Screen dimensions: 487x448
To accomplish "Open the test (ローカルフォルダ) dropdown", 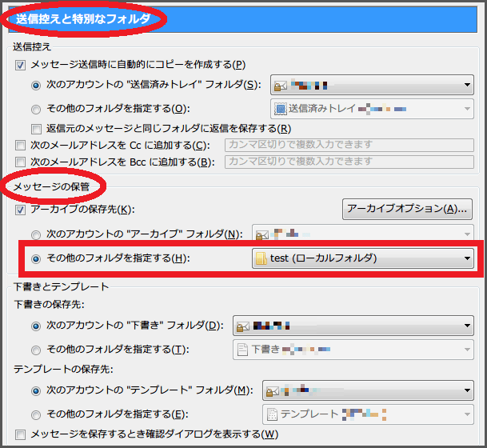I will pos(363,258).
